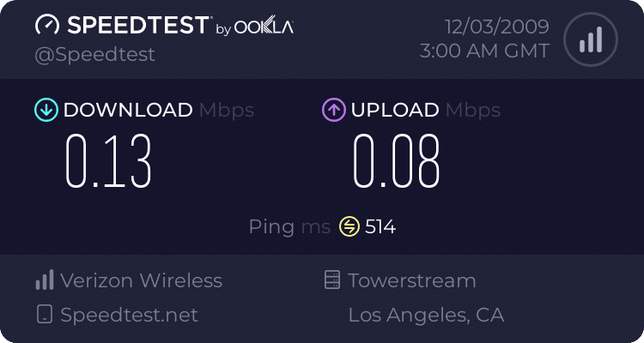
Task: Click the Speedtest gauge logo icon
Action: (47, 25)
